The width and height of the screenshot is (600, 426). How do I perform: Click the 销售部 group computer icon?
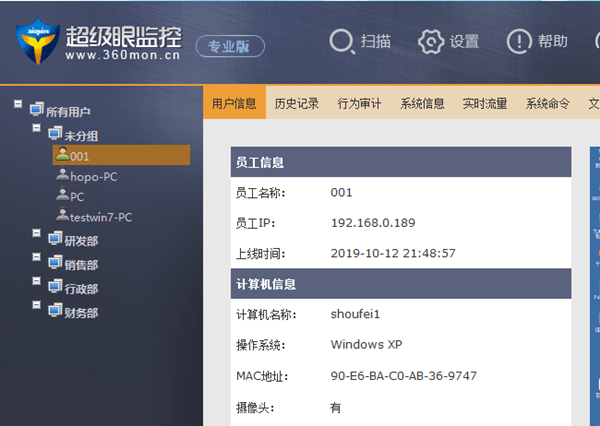point(55,262)
